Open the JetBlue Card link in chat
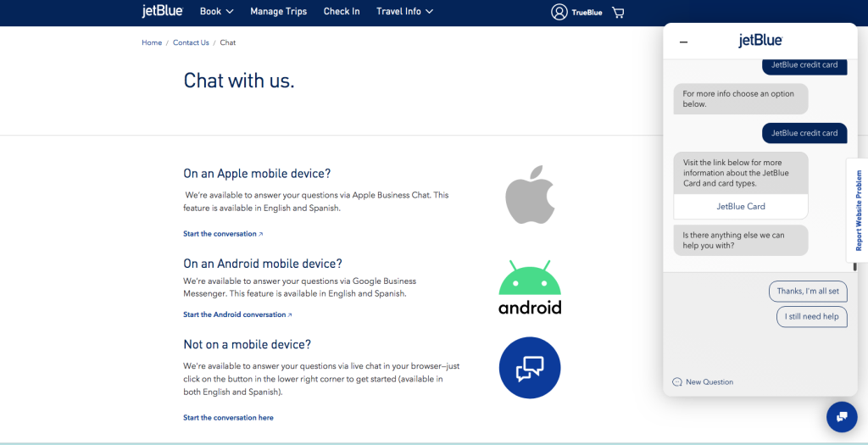The height and width of the screenshot is (445, 868). [741, 206]
